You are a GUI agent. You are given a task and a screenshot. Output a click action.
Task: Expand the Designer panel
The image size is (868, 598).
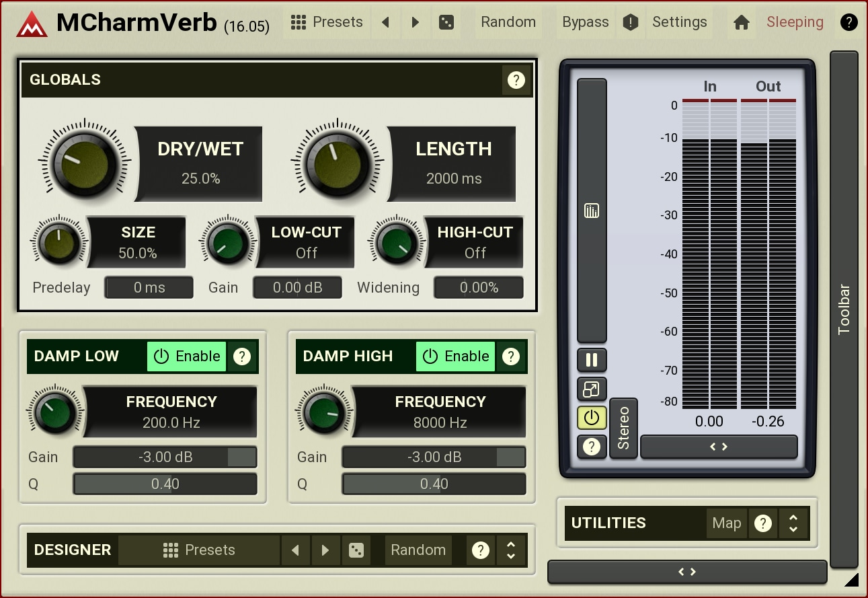coord(511,550)
